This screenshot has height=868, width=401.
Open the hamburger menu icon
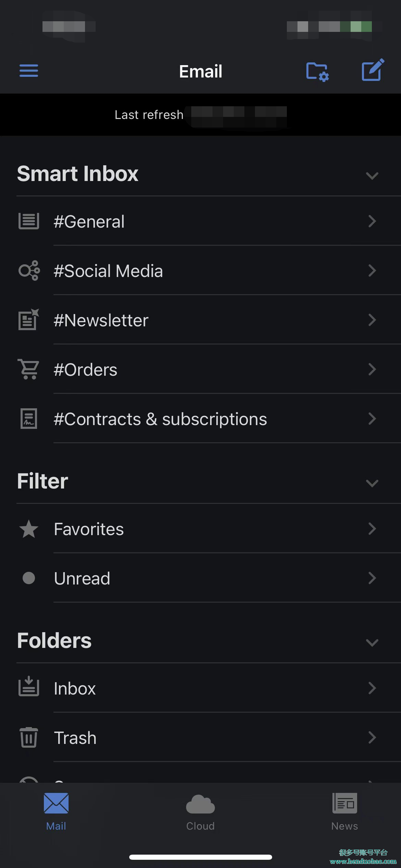[29, 71]
